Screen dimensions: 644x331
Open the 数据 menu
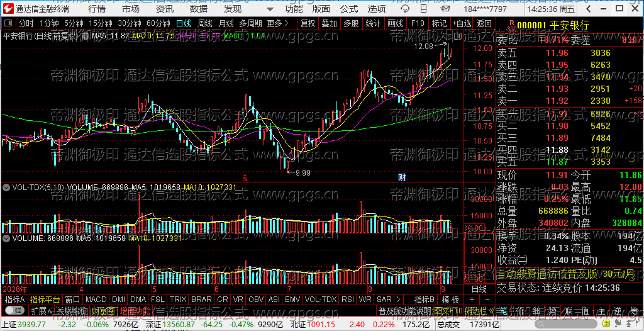199,9
